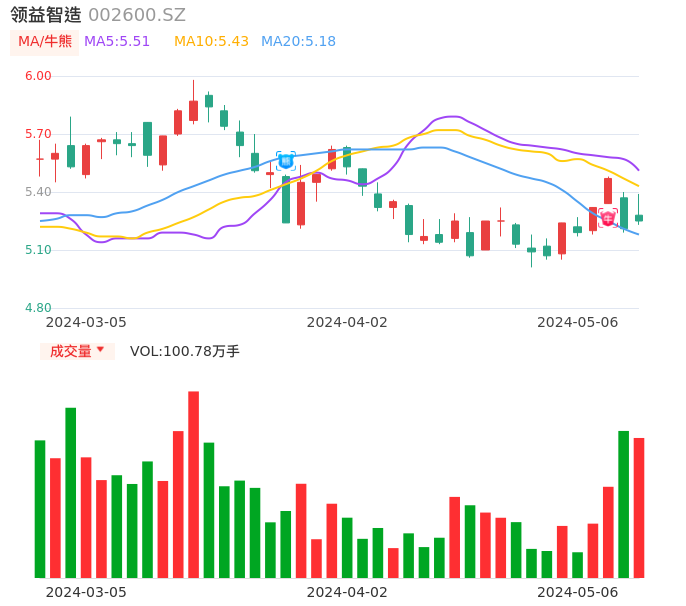Click the 6.00 price axis label

(x=38, y=76)
